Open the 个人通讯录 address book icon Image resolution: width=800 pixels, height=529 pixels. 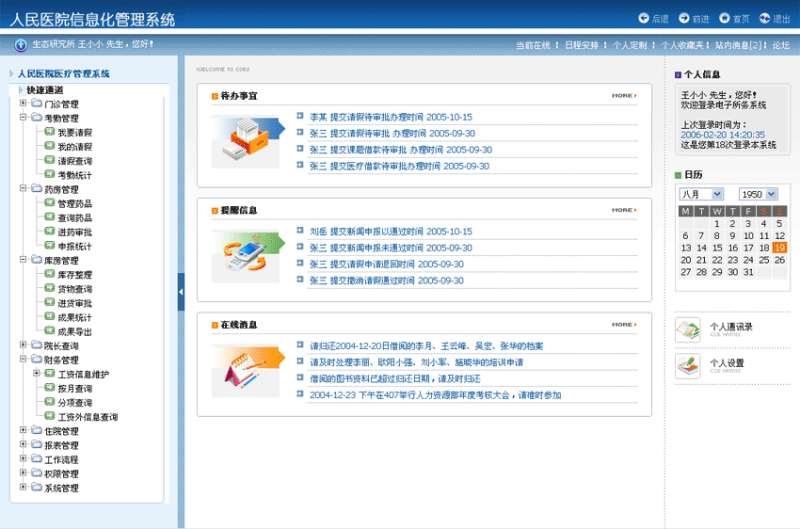pyautogui.click(x=688, y=329)
